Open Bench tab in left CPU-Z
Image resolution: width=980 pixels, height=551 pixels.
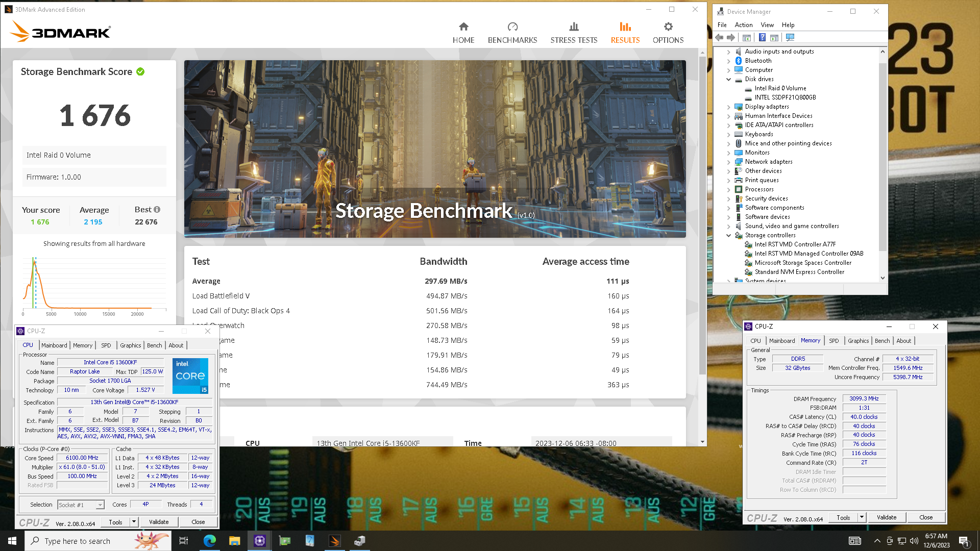click(155, 345)
